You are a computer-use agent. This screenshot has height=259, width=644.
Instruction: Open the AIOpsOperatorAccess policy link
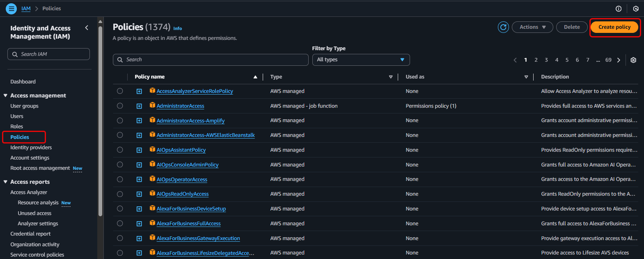[x=182, y=180]
